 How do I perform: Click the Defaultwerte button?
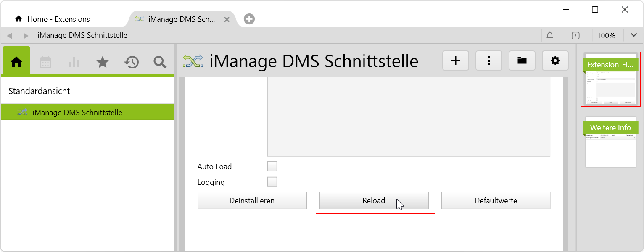click(496, 201)
